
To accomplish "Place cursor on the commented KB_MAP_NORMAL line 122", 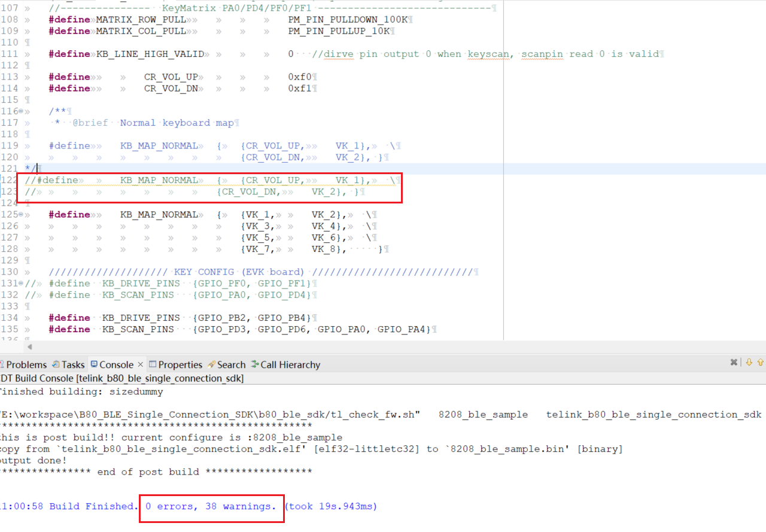I will (x=209, y=180).
